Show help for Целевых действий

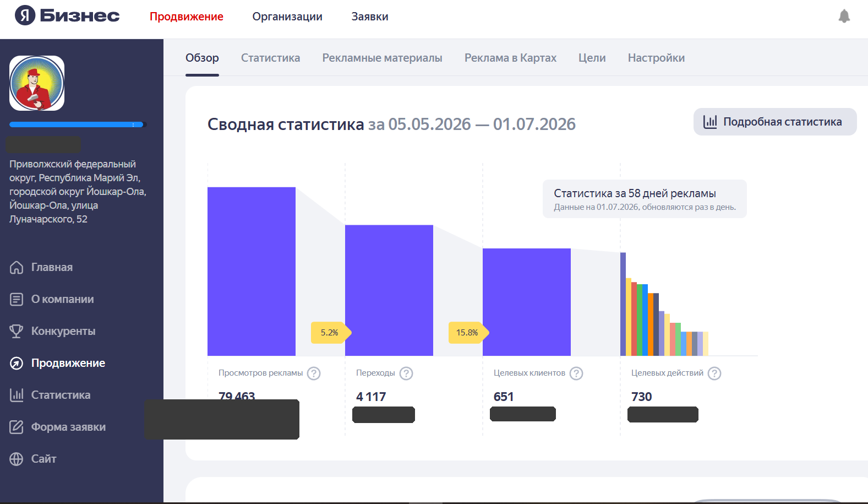click(x=714, y=373)
